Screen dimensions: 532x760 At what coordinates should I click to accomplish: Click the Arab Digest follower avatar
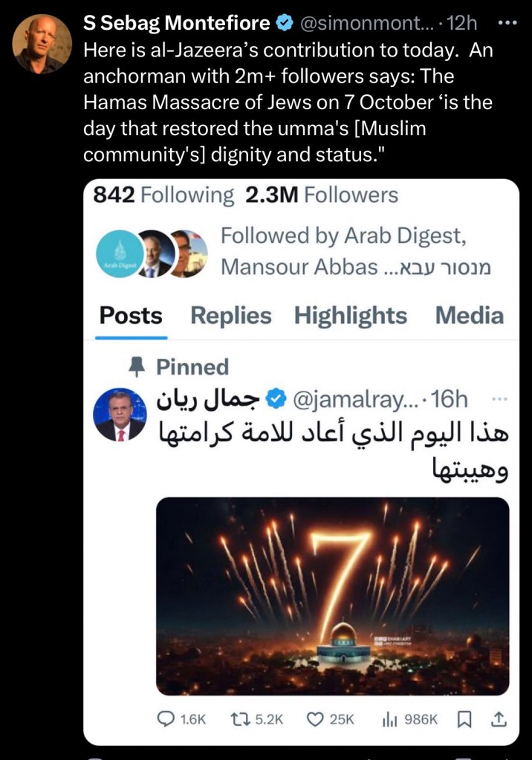point(118,254)
